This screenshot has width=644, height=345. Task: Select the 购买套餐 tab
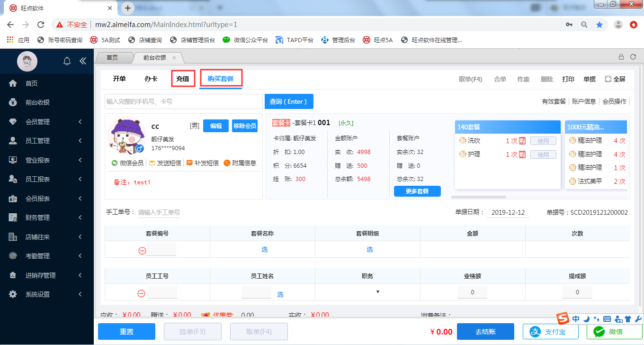221,79
